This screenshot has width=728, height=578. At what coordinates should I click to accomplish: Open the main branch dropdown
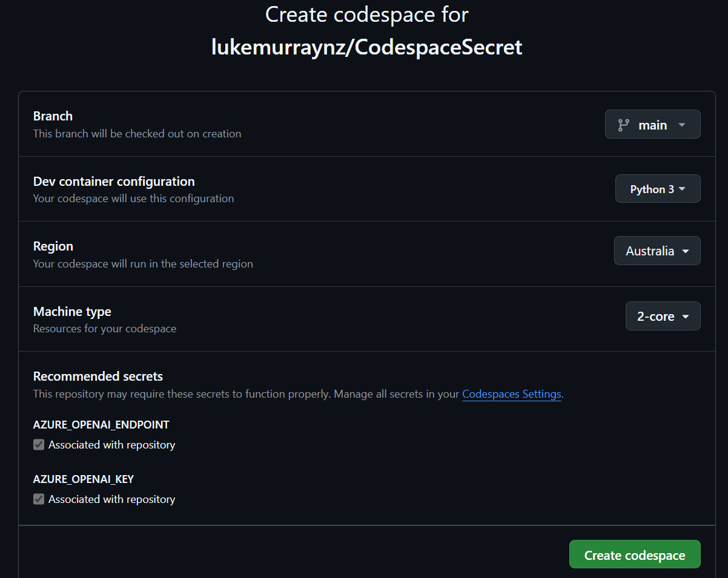click(x=652, y=125)
